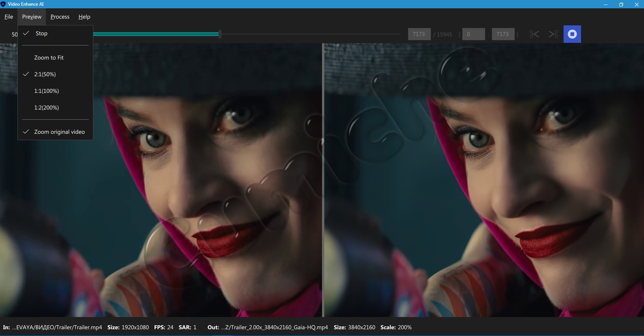Click the scissors trim start icon
Screen dimensions: 644x336
click(534, 34)
